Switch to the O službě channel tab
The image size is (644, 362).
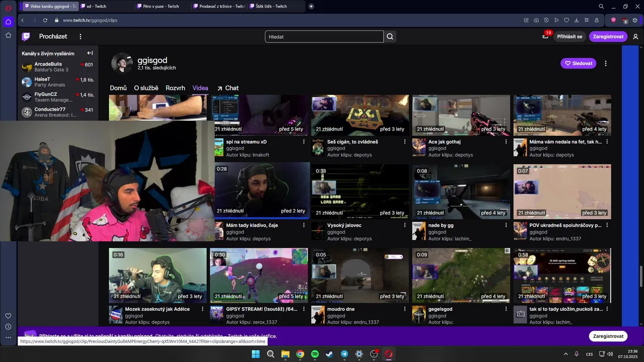click(x=146, y=88)
